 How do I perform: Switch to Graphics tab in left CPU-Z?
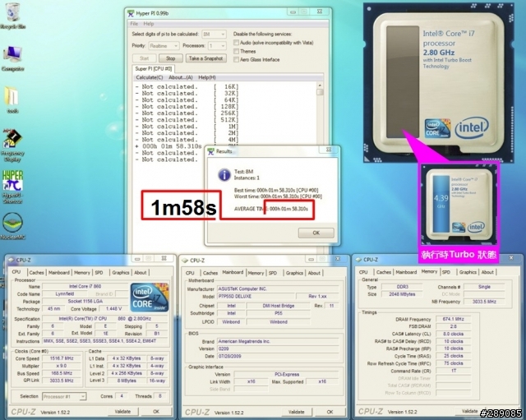pos(121,273)
